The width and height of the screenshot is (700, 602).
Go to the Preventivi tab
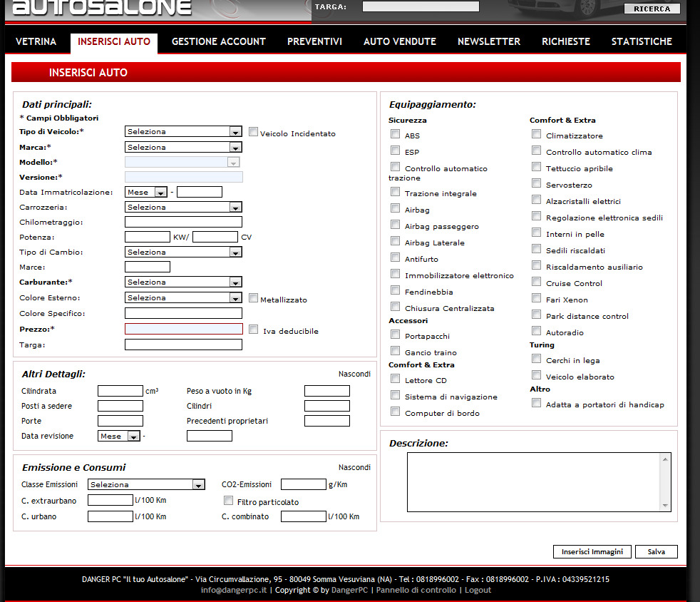(x=315, y=41)
